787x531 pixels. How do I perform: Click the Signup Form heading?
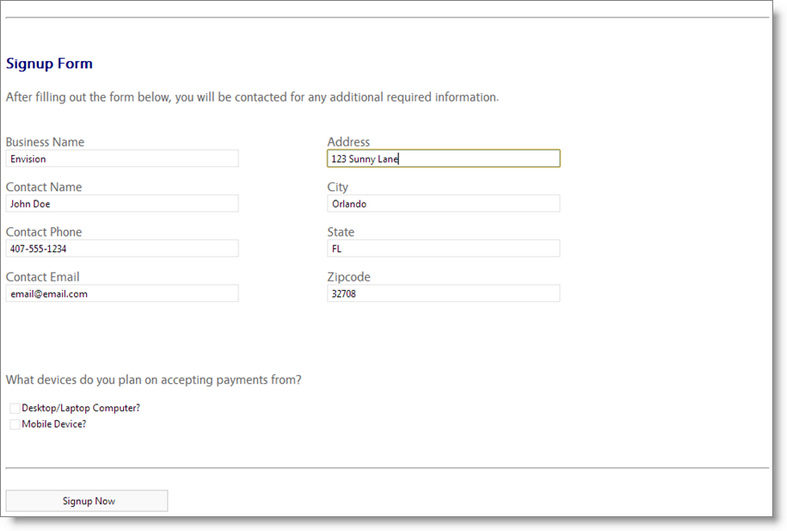(49, 64)
